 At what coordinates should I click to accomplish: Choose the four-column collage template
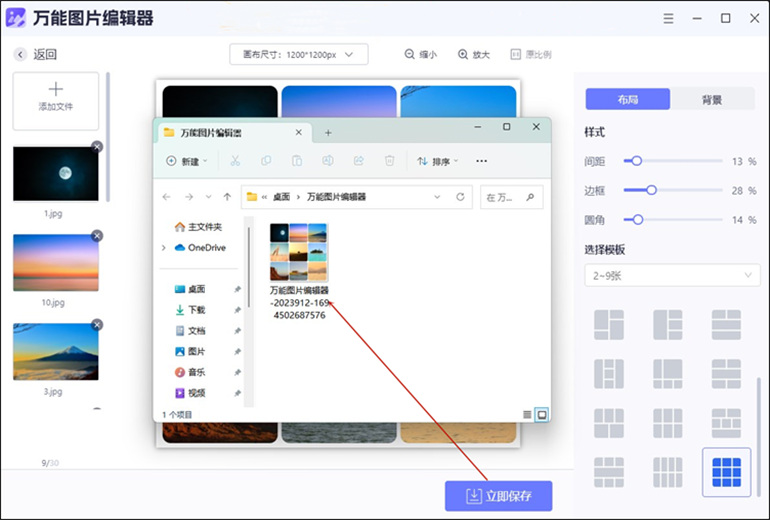667,472
